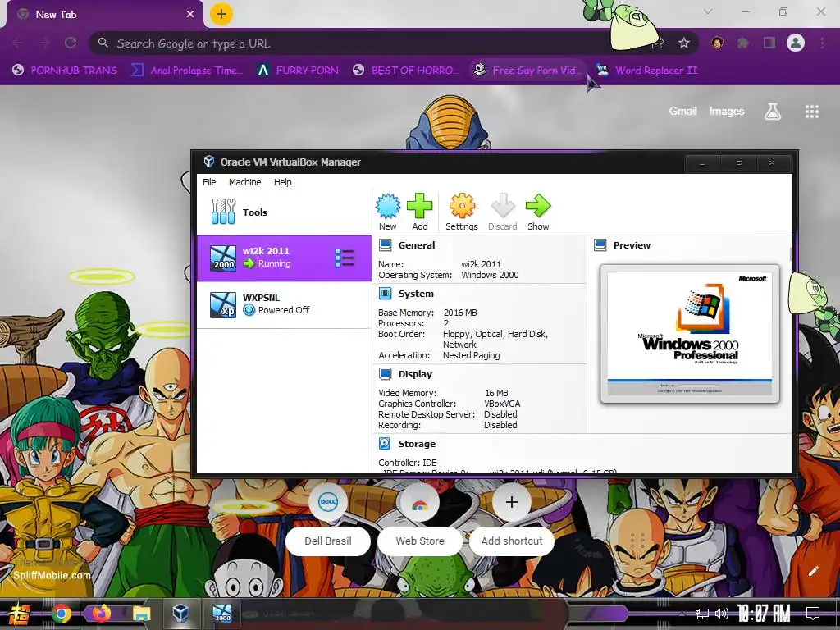Click the General section monitor icon

point(385,245)
